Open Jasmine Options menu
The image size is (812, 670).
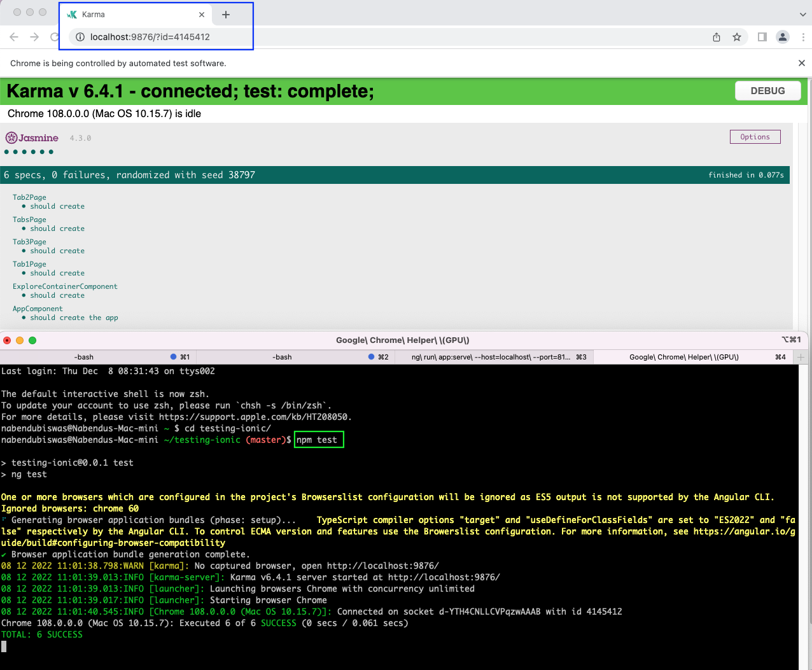click(755, 137)
